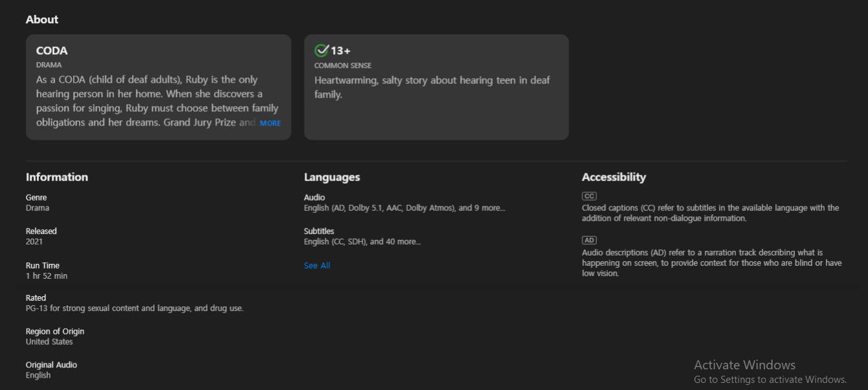Screen dimensions: 868x390
Task: Click the Accessibility section heading
Action: [x=614, y=177]
